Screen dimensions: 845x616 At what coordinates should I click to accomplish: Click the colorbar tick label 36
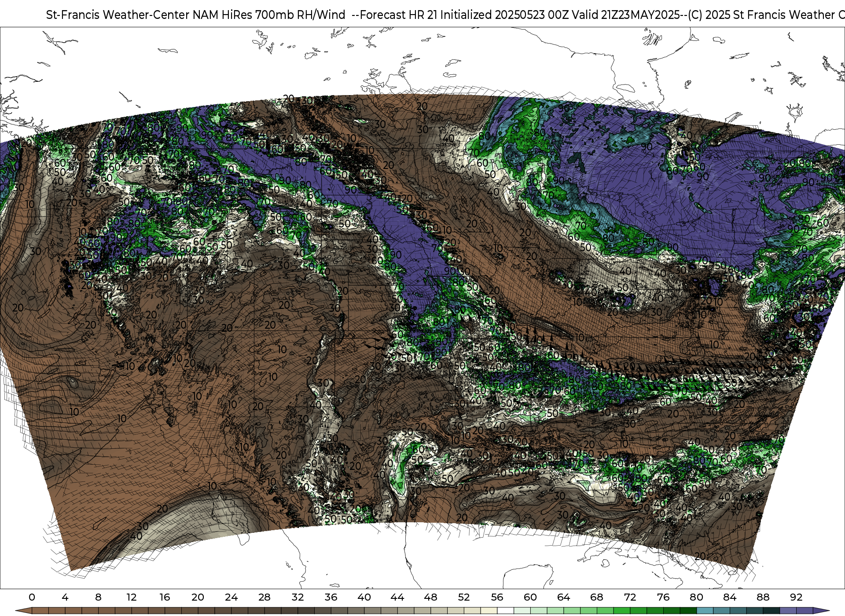(x=331, y=597)
